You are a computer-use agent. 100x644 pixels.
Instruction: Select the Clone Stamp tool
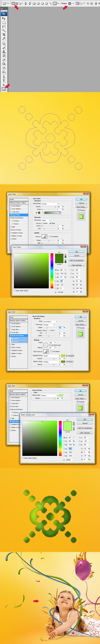click(x=4, y=52)
